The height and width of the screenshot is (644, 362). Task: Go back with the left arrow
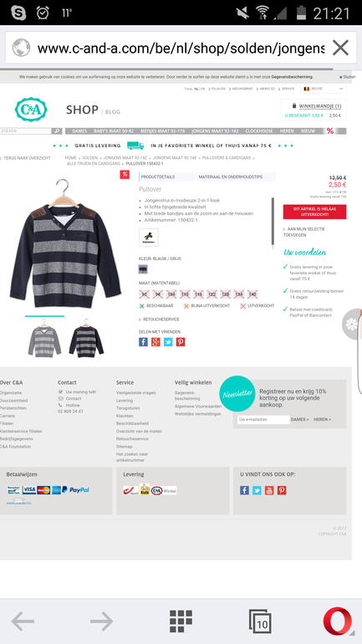[x=23, y=621]
